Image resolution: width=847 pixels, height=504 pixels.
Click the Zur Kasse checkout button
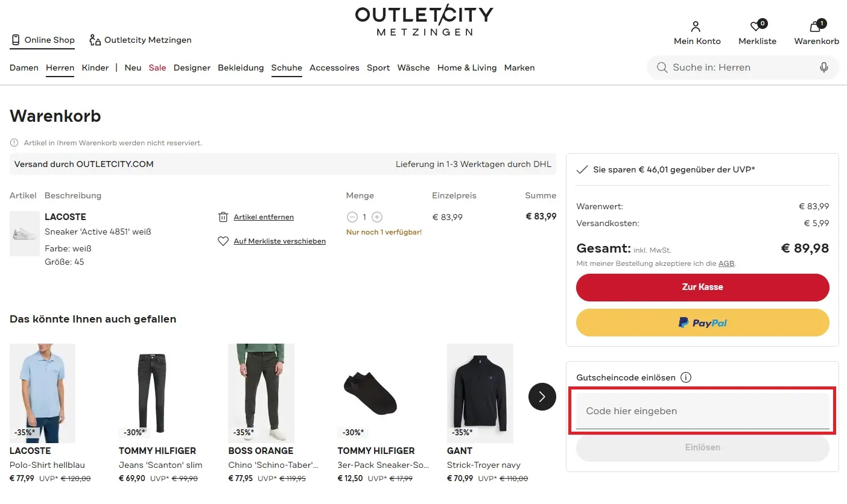(702, 287)
